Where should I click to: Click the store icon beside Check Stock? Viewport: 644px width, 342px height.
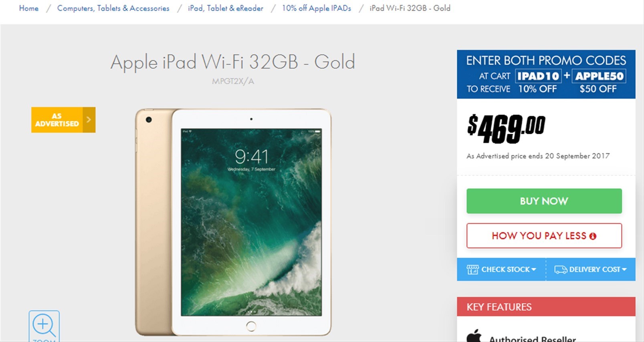click(472, 270)
